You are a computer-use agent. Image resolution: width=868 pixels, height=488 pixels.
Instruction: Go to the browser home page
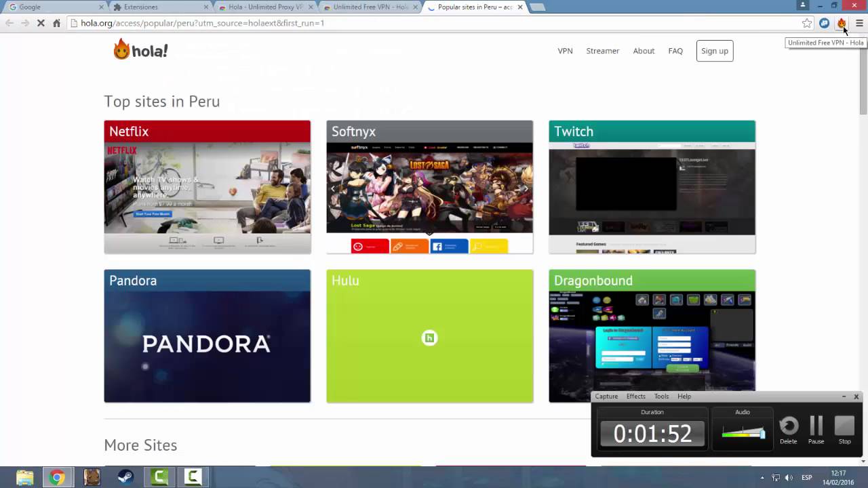[56, 23]
